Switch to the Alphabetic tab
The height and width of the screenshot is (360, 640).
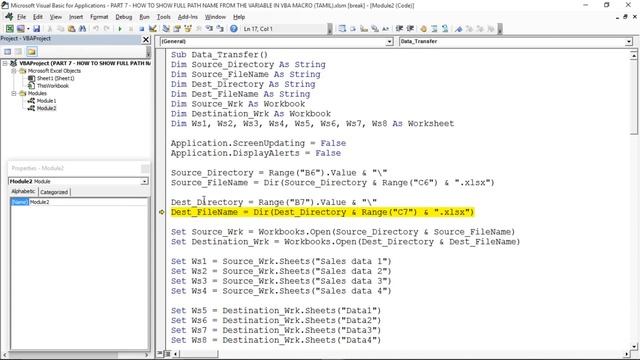coord(23,191)
